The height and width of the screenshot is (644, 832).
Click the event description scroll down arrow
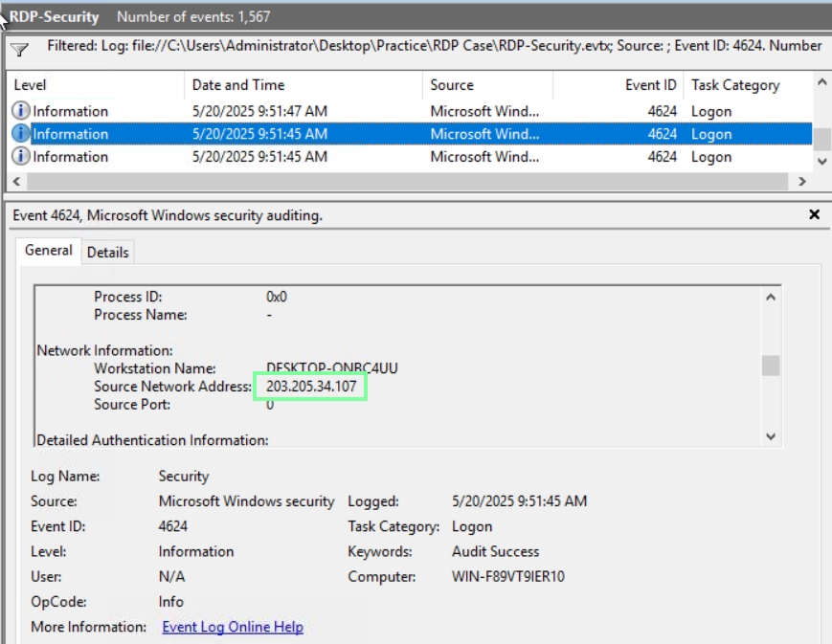(771, 436)
